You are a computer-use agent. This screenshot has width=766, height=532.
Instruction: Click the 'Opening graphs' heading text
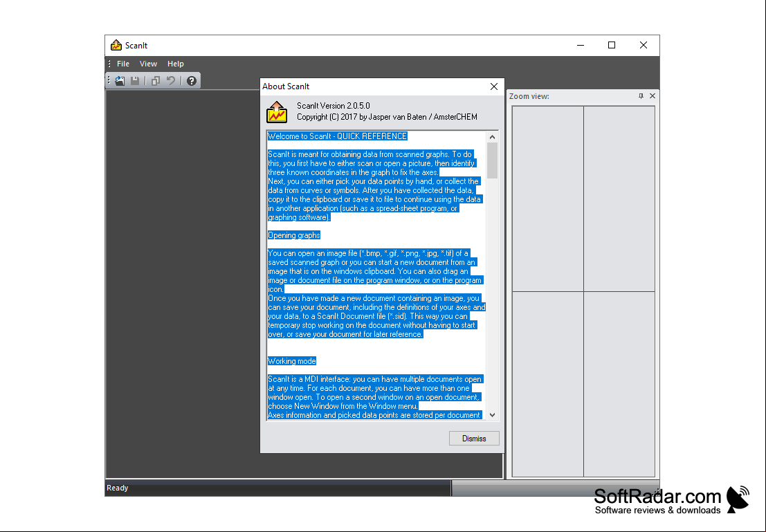(x=294, y=235)
